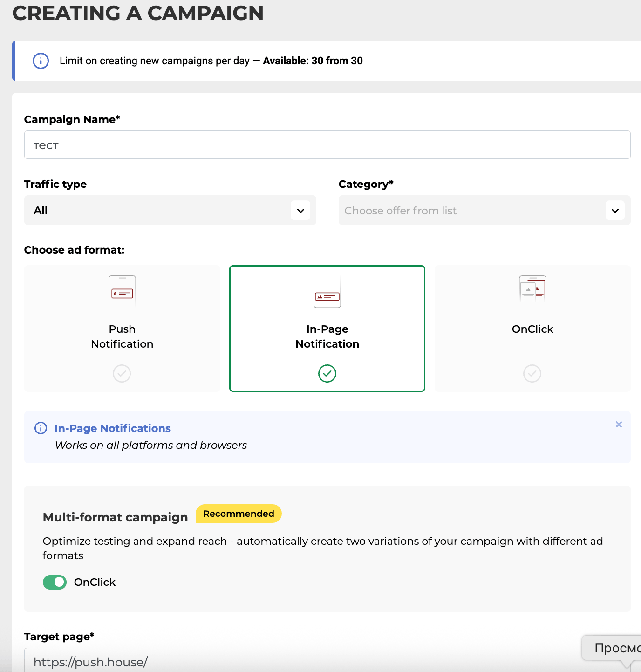Click the Target page URL field
This screenshot has height=672, width=641.
pos(303,662)
